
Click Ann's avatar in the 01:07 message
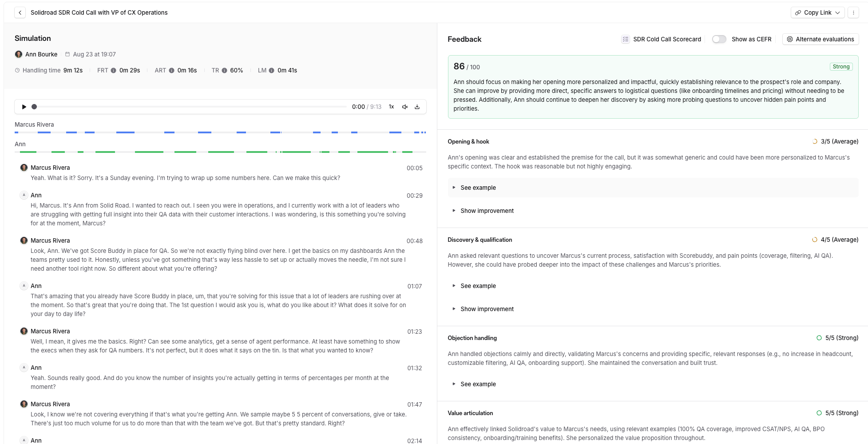pos(24,286)
